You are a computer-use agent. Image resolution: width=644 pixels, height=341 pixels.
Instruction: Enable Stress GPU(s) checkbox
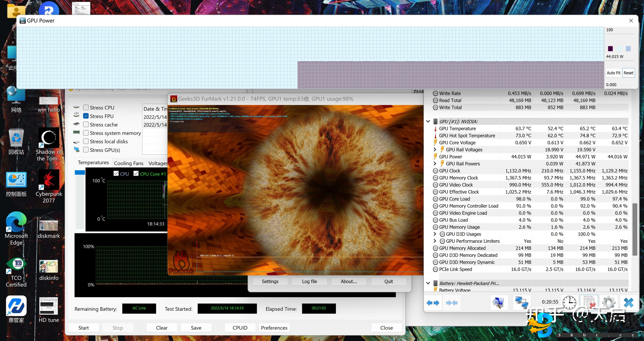(x=86, y=150)
